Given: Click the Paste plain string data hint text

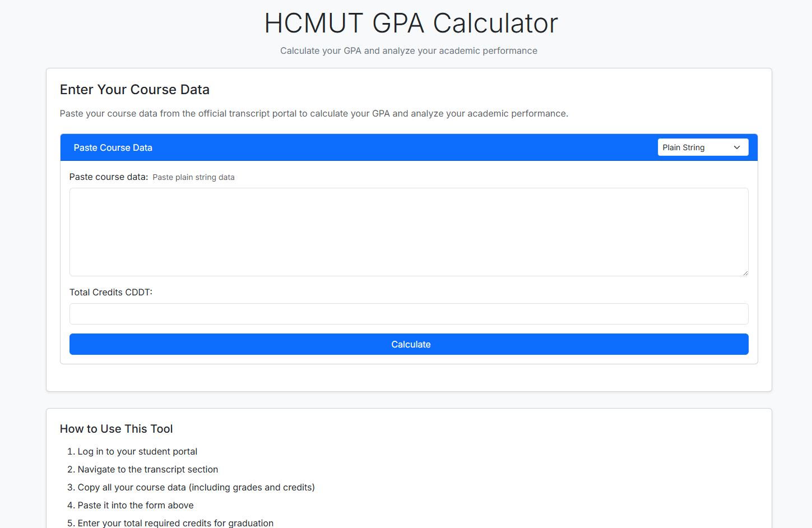Looking at the screenshot, I should click(x=193, y=177).
